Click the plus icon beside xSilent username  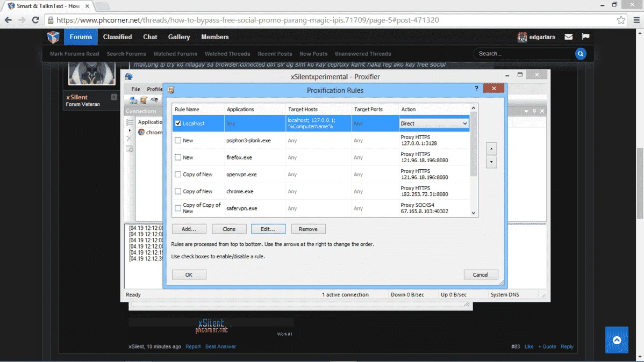coord(114,97)
